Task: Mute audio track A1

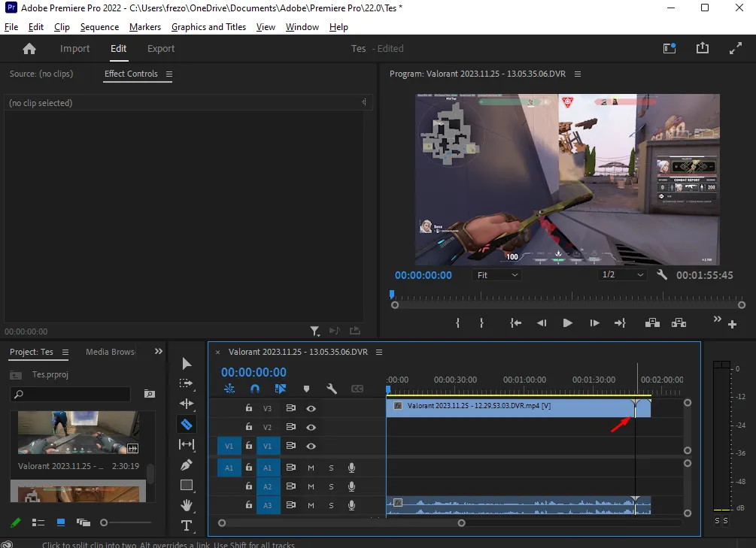Action: [311, 468]
